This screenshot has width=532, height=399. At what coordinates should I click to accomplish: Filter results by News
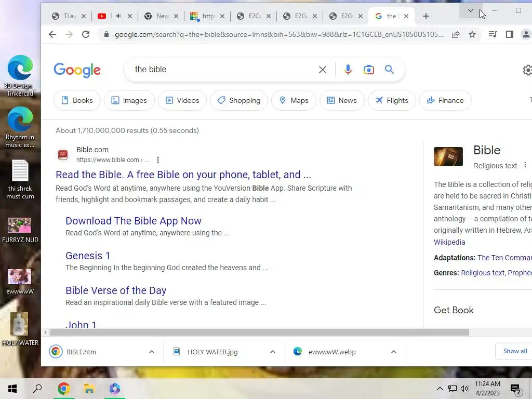coord(342,100)
